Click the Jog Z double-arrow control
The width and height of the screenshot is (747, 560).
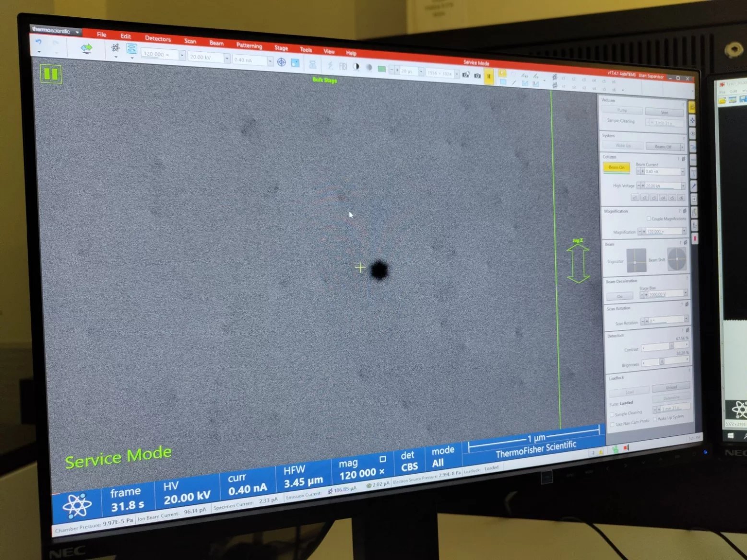578,263
